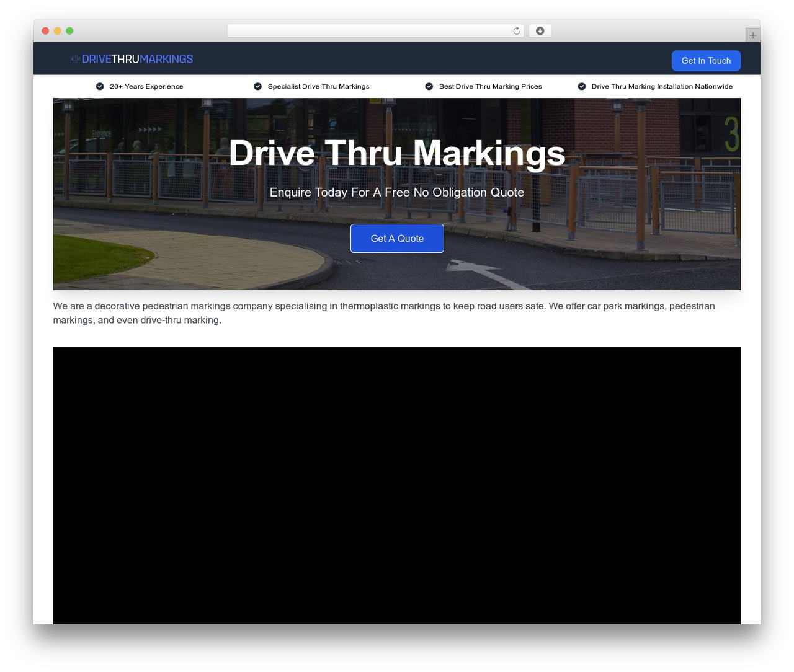794x672 pixels.
Task: Select 'Drive Thru Marking Installation Nationwide' text
Action: coord(662,86)
